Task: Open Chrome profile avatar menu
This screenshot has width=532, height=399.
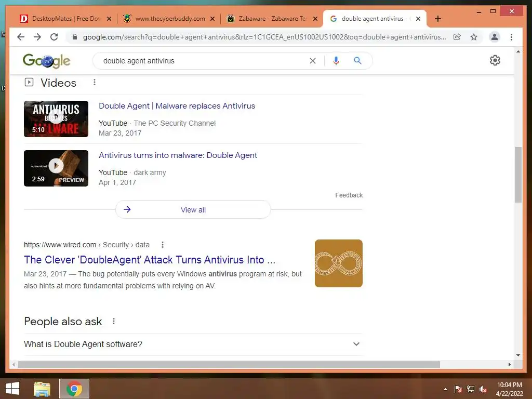Action: pos(495,37)
